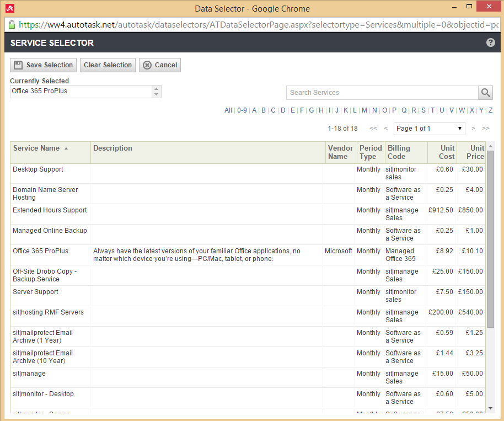Select sit|hosting RMF Servers row
Image resolution: width=504 pixels, height=421 pixels.
[x=248, y=316]
